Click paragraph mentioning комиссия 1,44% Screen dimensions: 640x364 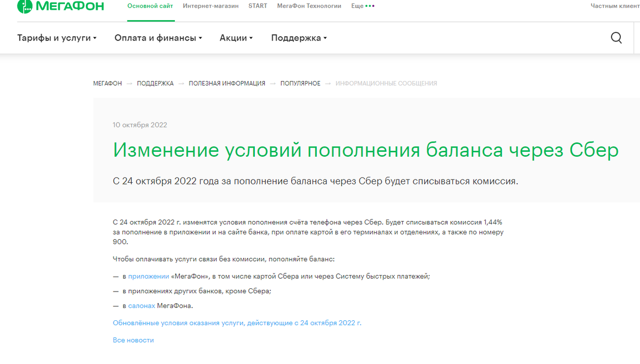tap(308, 231)
